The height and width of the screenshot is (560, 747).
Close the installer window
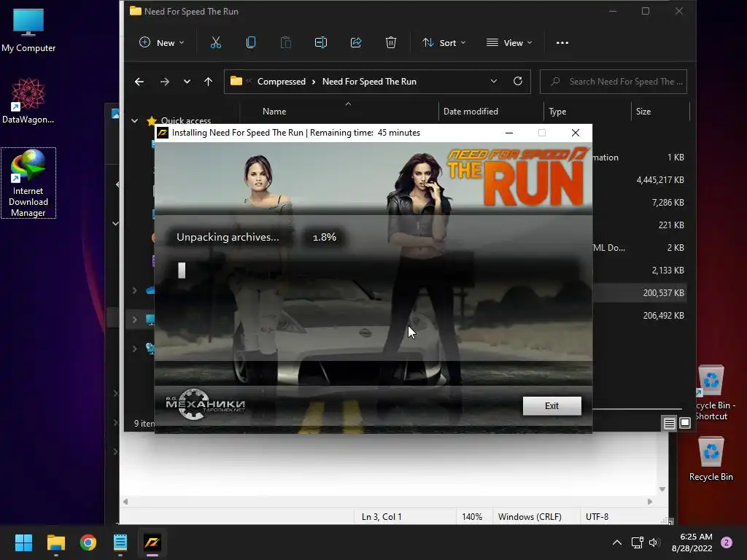[x=576, y=133]
